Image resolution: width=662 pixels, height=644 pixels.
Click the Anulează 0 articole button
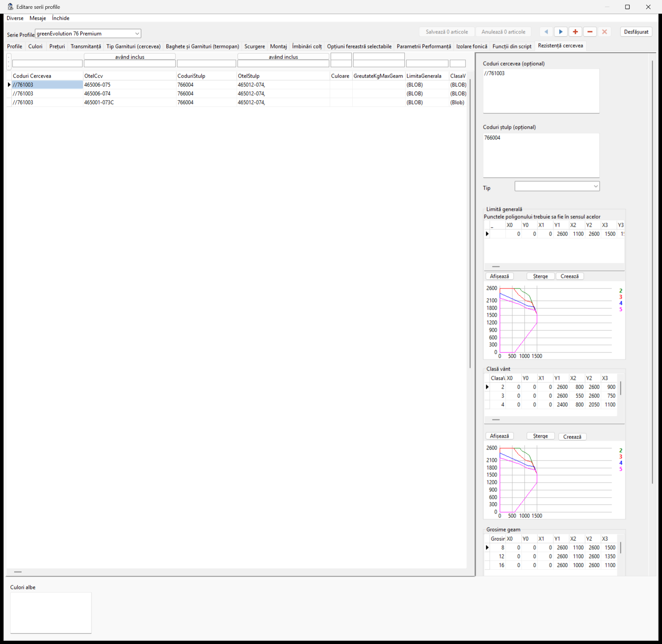(x=503, y=32)
